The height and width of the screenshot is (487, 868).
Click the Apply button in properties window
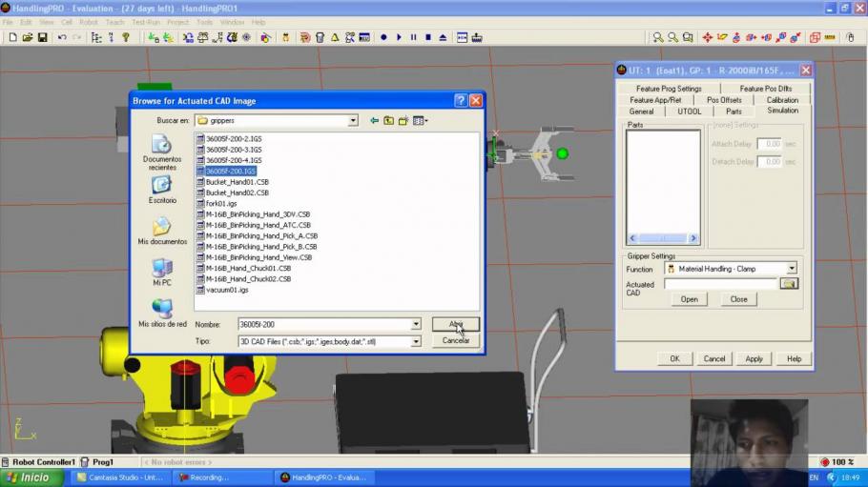coord(754,359)
